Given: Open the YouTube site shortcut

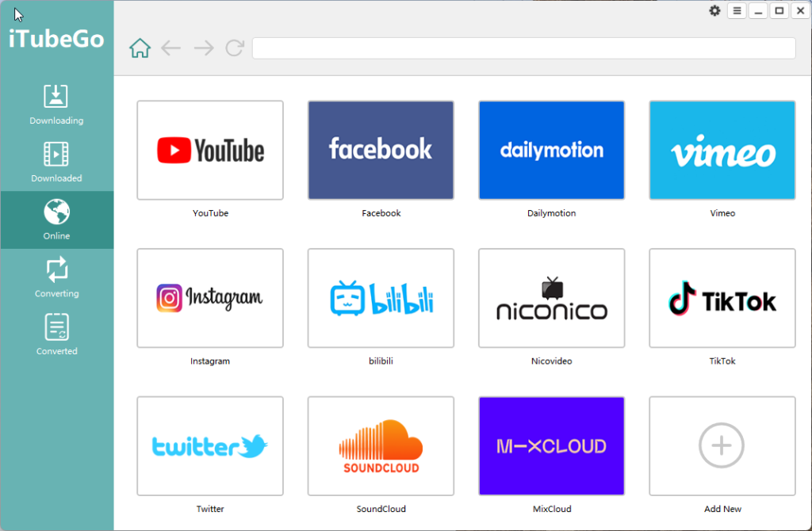Looking at the screenshot, I should (x=209, y=150).
